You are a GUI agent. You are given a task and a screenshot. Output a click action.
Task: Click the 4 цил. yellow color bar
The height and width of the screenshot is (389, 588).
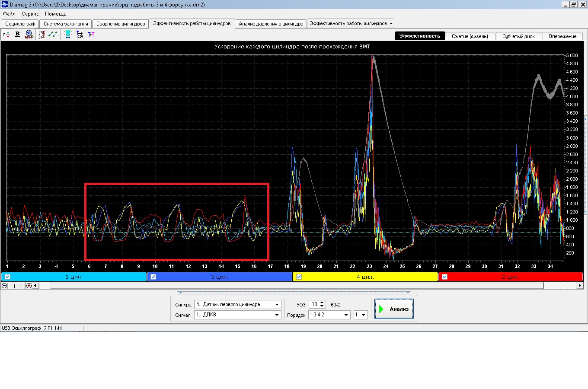tap(365, 277)
